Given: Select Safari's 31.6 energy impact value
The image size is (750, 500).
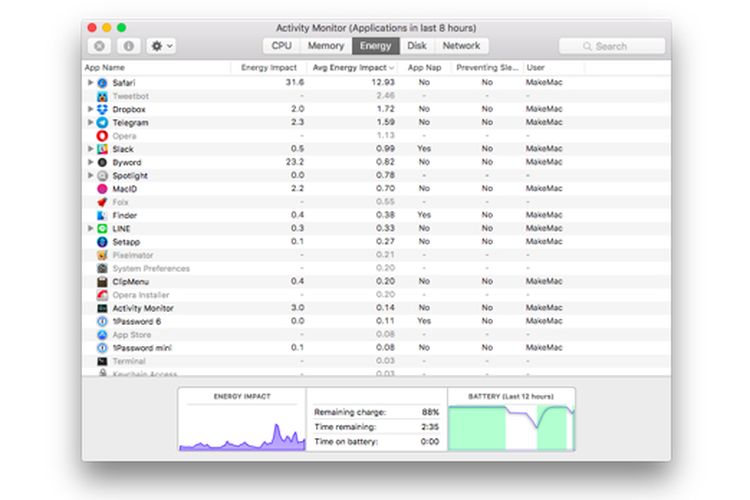Looking at the screenshot, I should pyautogui.click(x=295, y=82).
